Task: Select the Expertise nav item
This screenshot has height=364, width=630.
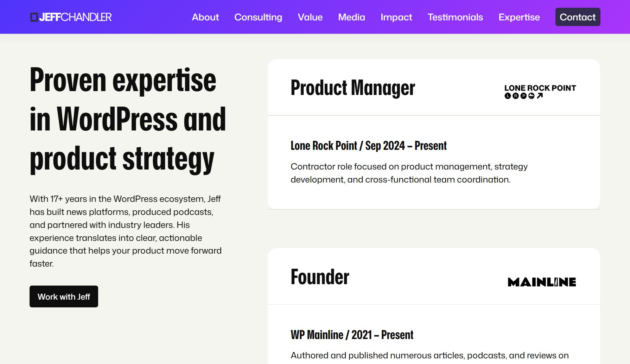Action: click(x=519, y=17)
